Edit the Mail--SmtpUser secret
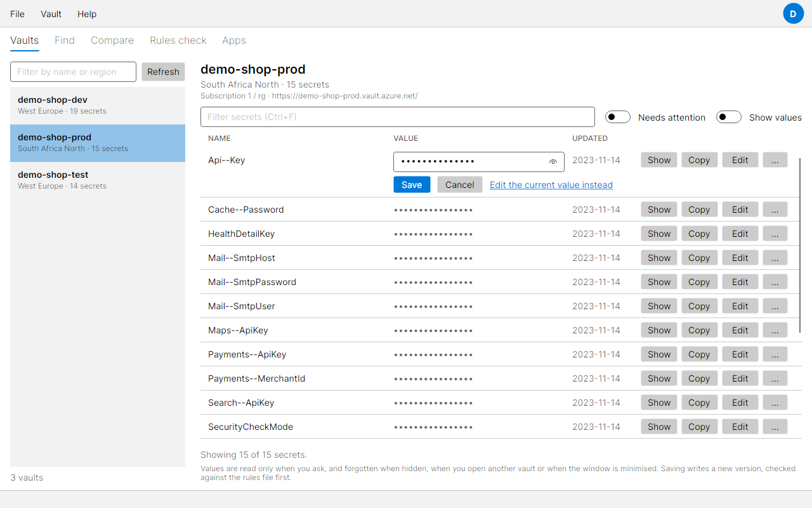 tap(740, 306)
